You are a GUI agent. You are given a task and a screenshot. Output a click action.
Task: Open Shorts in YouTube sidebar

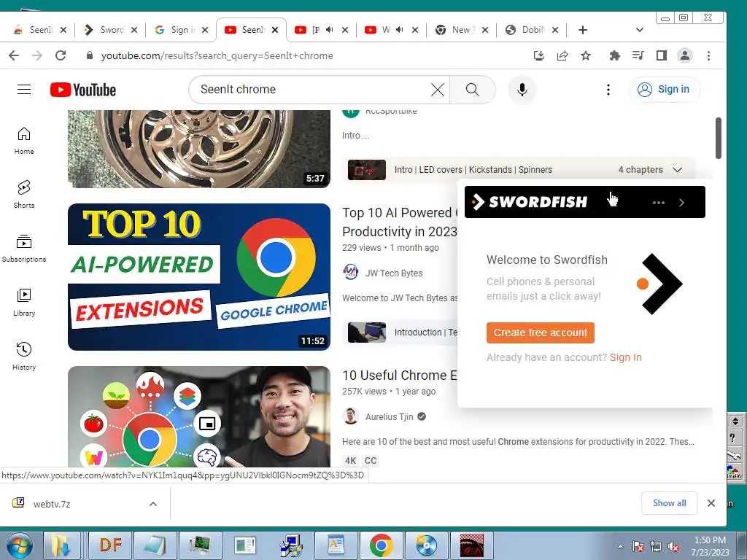click(x=24, y=195)
